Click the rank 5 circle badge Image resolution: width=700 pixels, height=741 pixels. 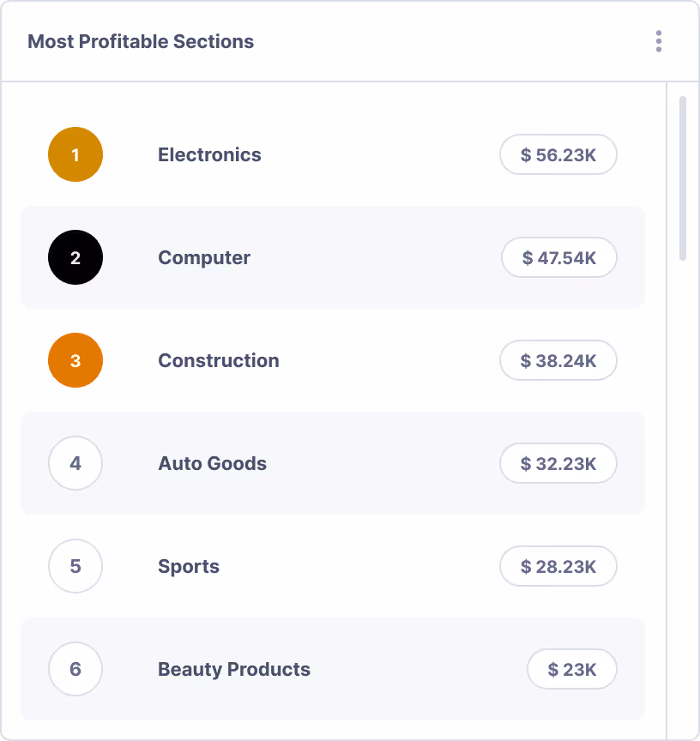point(75,567)
